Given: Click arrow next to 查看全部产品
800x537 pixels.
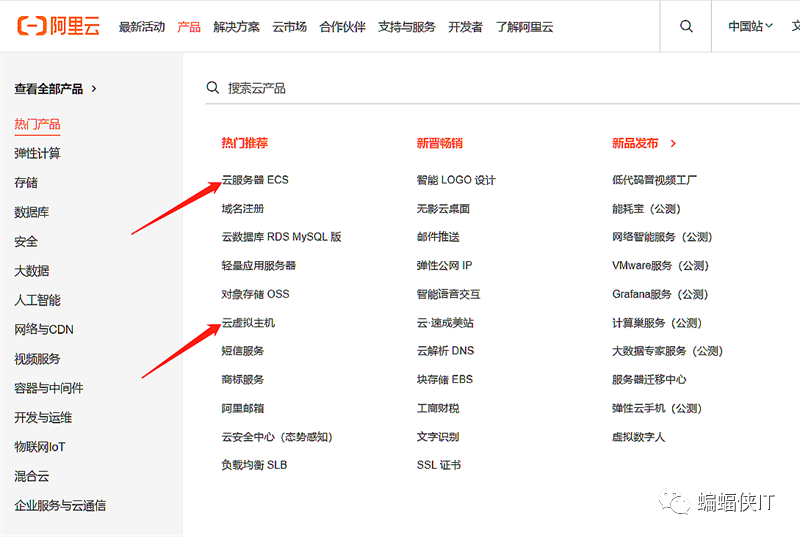Looking at the screenshot, I should tap(94, 89).
